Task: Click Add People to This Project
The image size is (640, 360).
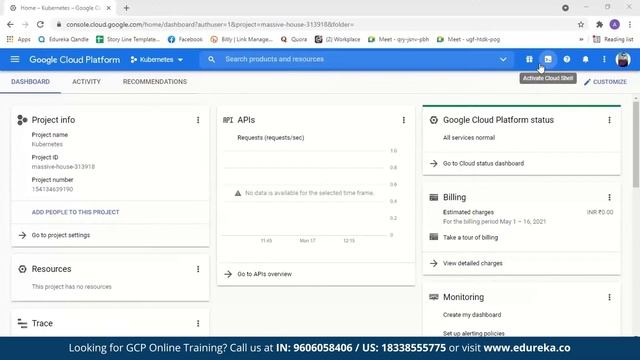Action: [76, 212]
